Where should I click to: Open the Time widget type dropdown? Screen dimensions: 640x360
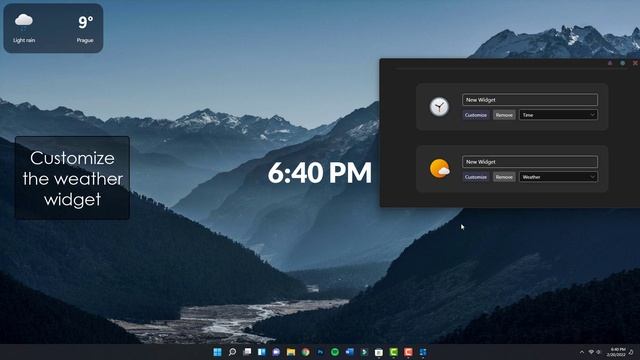pos(558,115)
